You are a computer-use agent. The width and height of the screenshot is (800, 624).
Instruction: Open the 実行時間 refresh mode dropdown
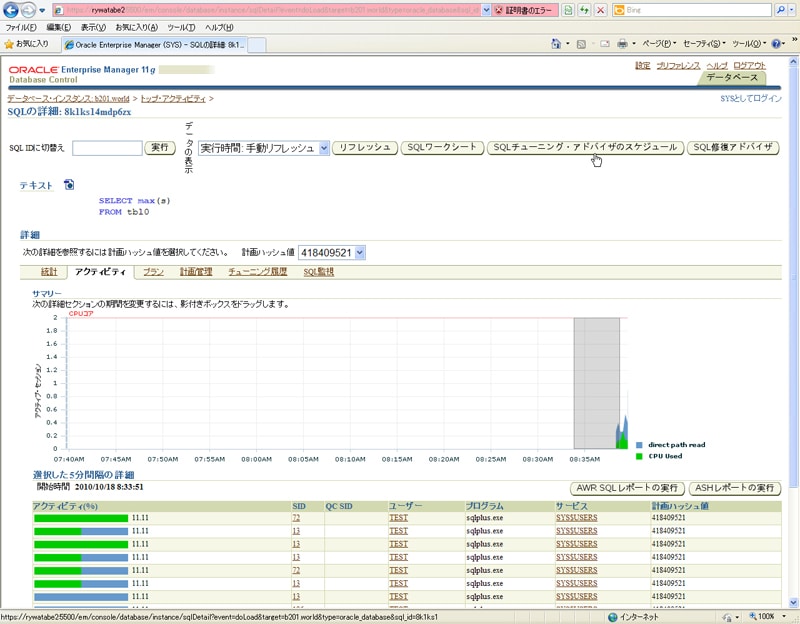[x=264, y=148]
